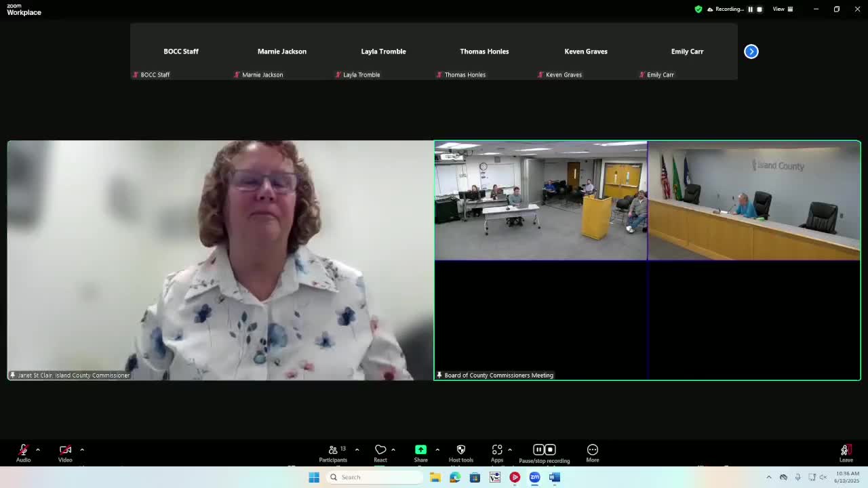Open the React emoji menu
Image resolution: width=868 pixels, height=488 pixels.
tap(380, 453)
